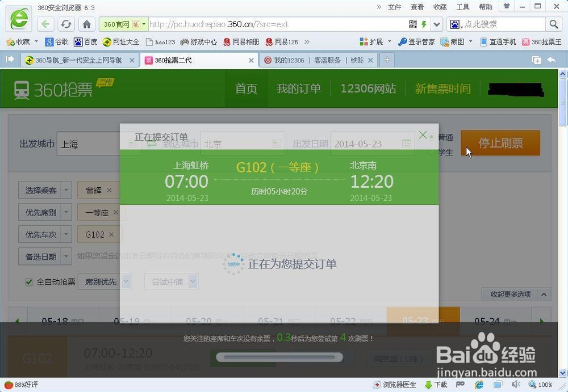Image resolution: width=568 pixels, height=392 pixels.
Task: Go back with the browser back arrow
Action: click(45, 24)
